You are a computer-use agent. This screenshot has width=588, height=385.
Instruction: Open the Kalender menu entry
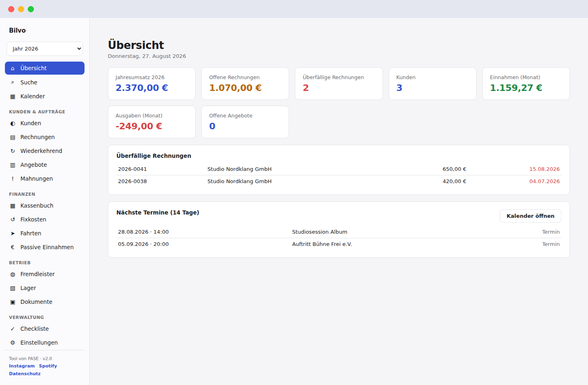[45, 96]
